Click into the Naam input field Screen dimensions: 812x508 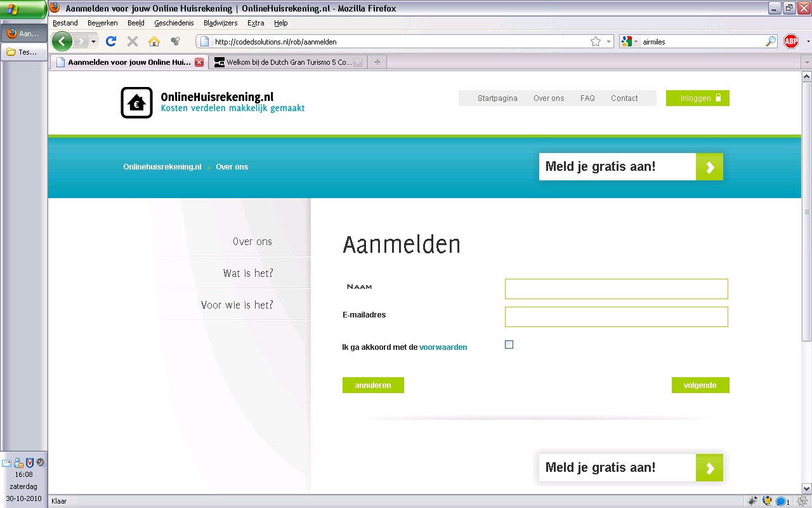[x=616, y=289]
